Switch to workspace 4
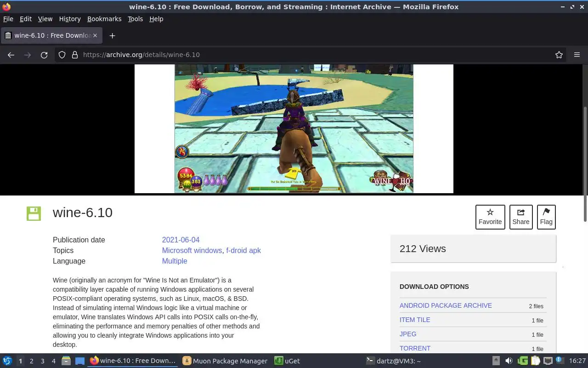The image size is (588, 368). (53, 361)
